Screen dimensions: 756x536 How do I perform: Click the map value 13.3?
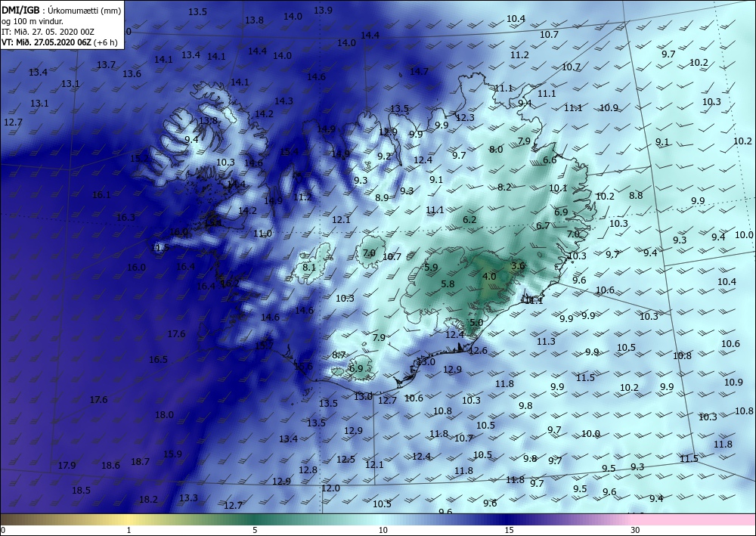tap(188, 497)
